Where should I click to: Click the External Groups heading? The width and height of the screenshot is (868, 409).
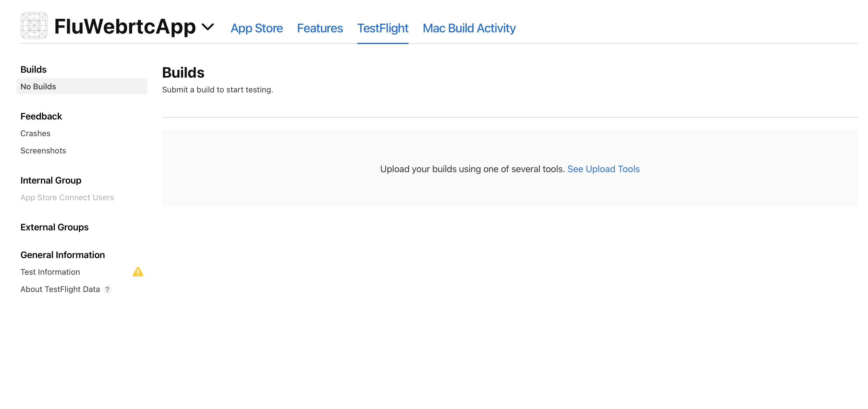(54, 227)
